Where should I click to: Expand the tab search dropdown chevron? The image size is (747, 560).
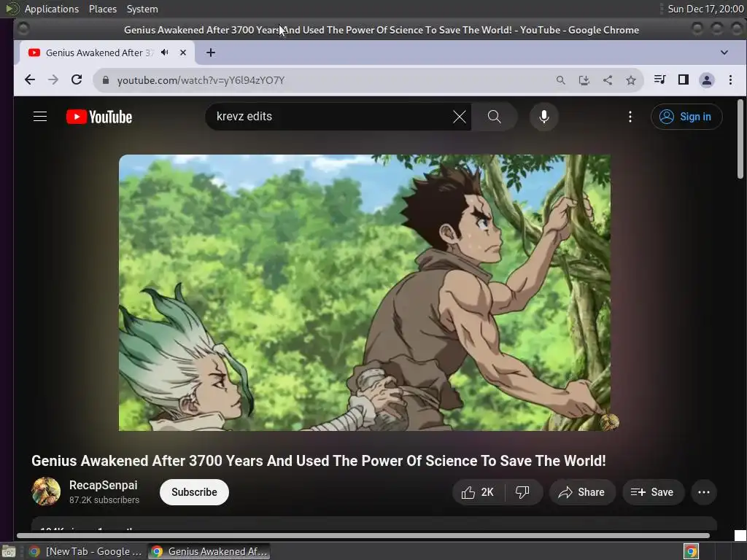click(x=724, y=52)
